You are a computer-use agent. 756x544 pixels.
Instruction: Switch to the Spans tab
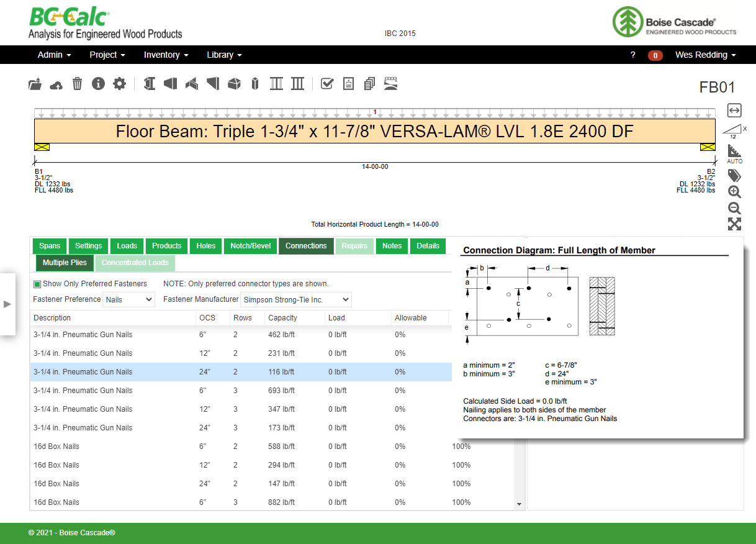tap(50, 246)
